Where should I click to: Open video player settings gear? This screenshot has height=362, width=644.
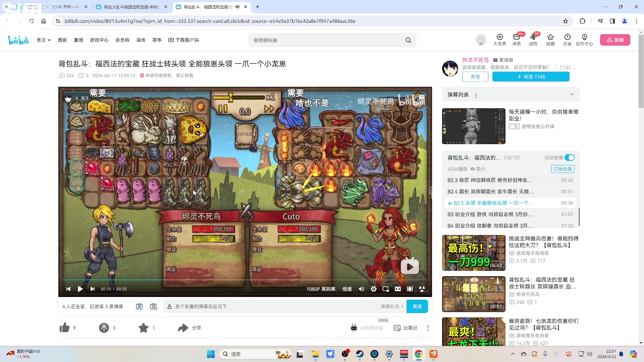pos(374,289)
